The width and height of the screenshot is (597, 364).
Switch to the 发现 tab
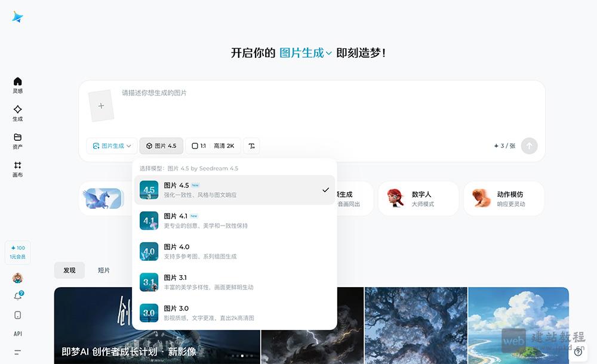click(69, 270)
